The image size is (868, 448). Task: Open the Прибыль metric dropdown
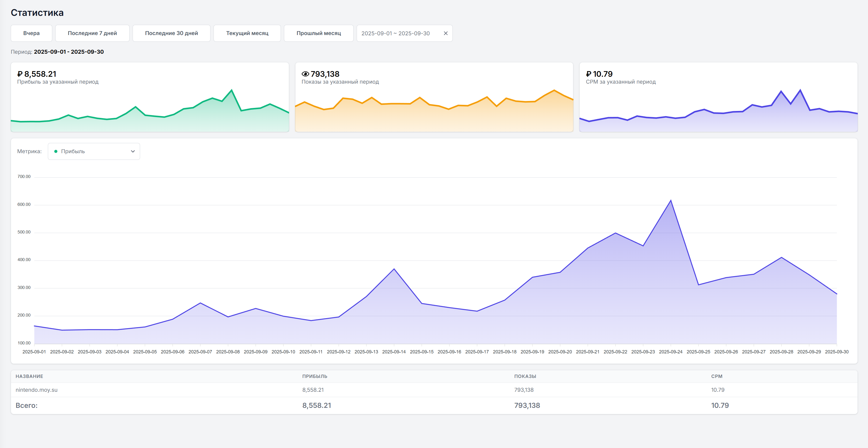coord(94,151)
